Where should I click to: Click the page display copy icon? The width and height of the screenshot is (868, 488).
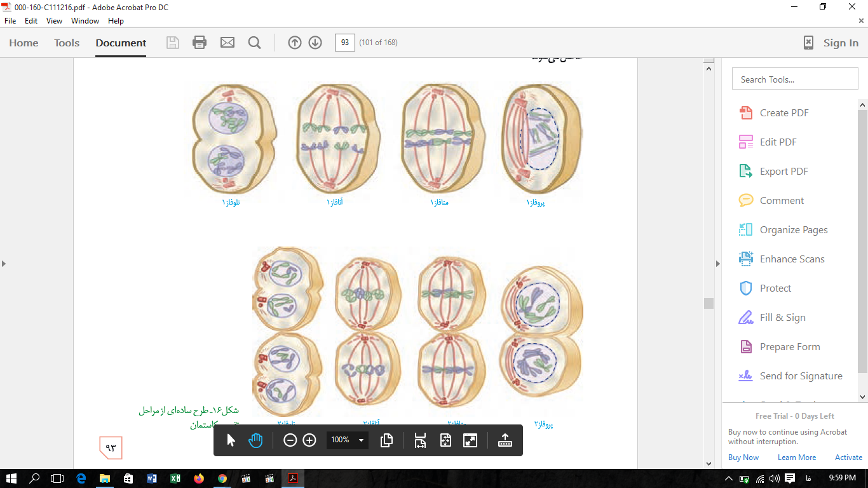coord(386,440)
